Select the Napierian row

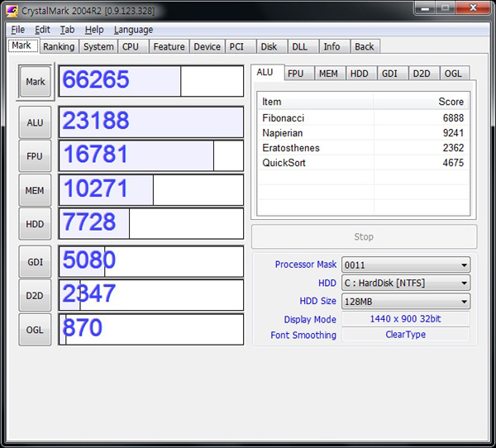tap(363, 133)
